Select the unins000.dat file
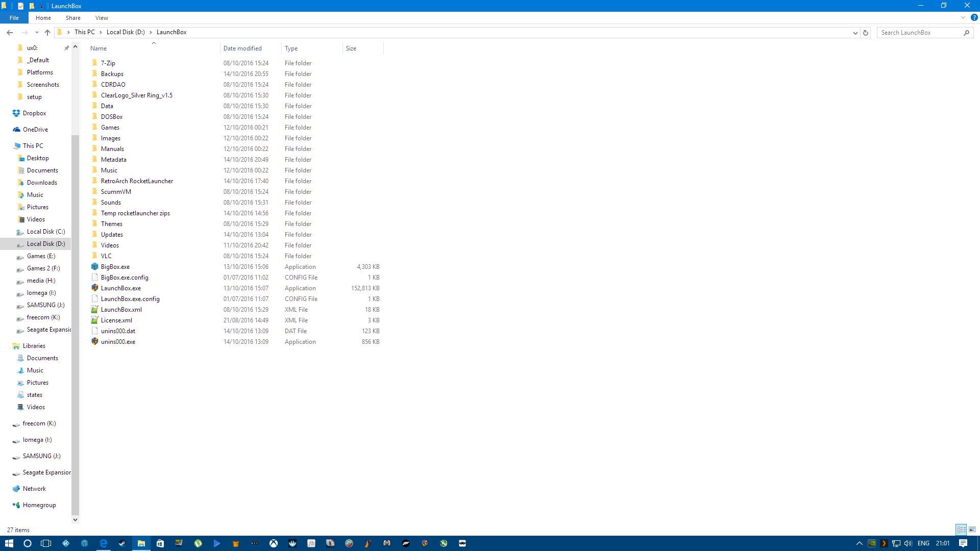 click(118, 331)
